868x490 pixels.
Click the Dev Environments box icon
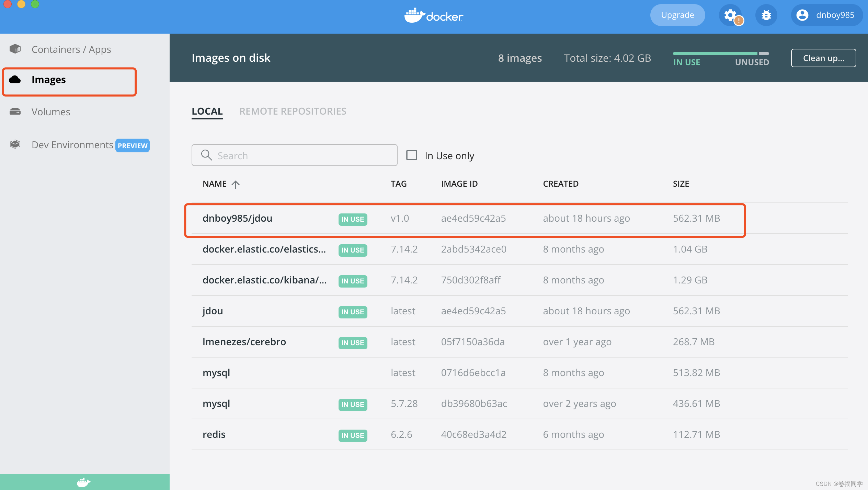pos(15,144)
